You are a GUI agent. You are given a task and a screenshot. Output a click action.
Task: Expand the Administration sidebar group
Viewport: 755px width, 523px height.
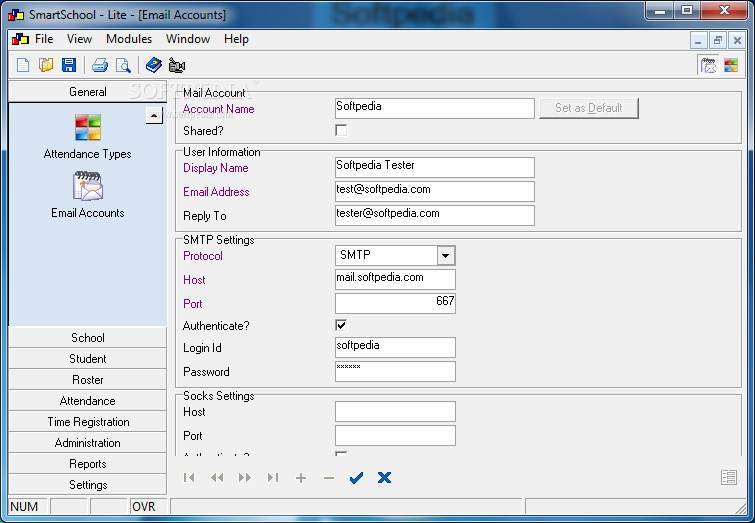click(x=88, y=443)
